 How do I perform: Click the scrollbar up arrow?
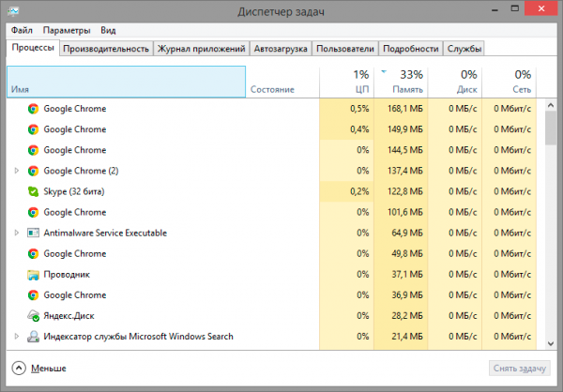point(551,105)
